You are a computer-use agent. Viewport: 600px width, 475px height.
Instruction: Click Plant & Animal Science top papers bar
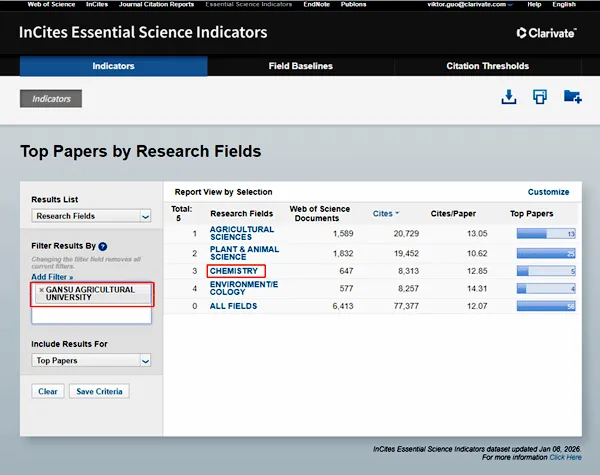click(546, 253)
